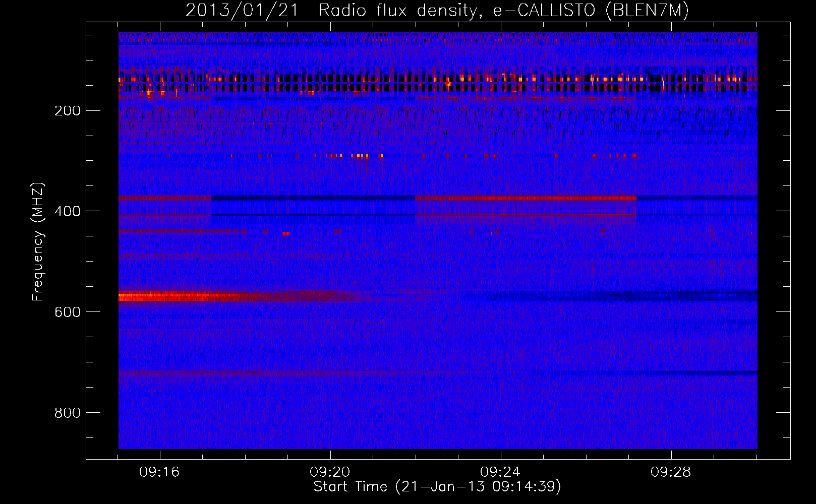This screenshot has width=816, height=504.
Task: Click the 09:20 time tick label
Action: pos(330,472)
